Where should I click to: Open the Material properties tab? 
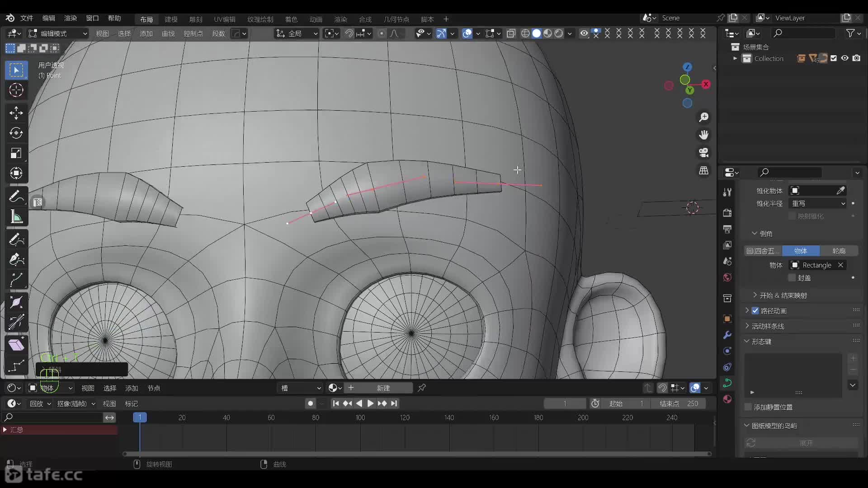point(727,399)
